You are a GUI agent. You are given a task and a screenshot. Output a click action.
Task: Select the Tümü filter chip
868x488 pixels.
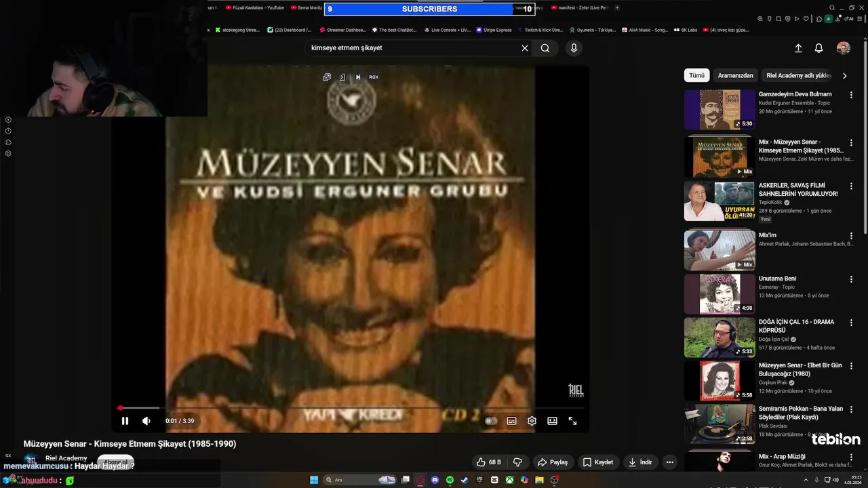click(696, 75)
